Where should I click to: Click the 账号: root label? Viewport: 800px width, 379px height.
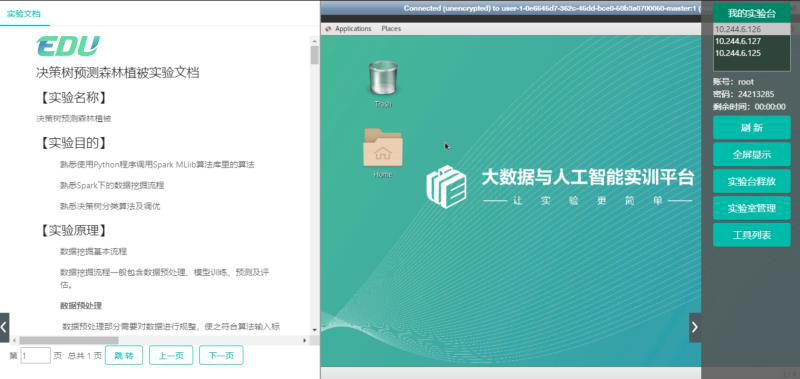point(734,82)
